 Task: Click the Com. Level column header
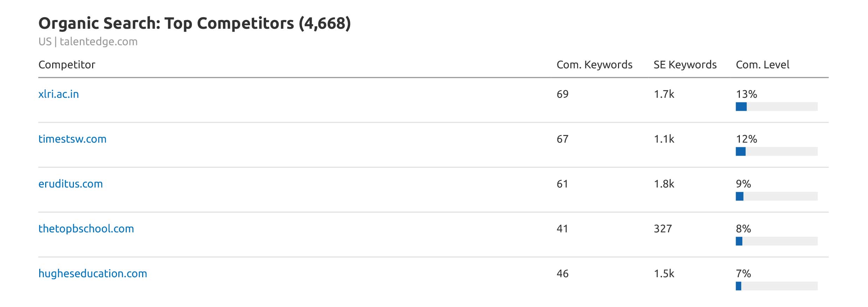tap(762, 64)
